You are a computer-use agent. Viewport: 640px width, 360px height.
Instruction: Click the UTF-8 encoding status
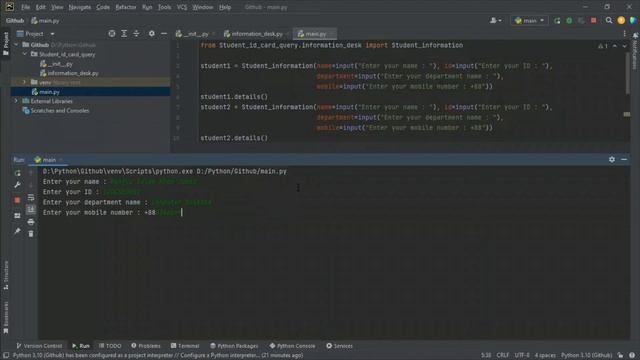pyautogui.click(x=522, y=356)
